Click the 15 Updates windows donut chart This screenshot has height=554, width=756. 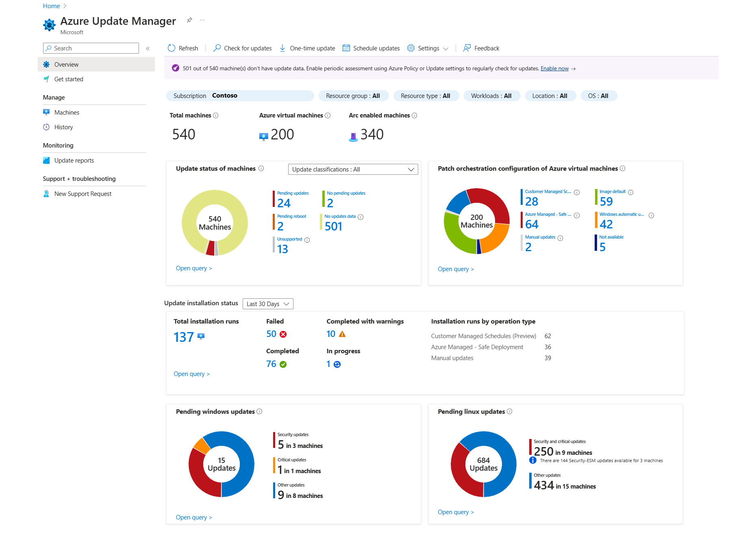click(x=222, y=464)
